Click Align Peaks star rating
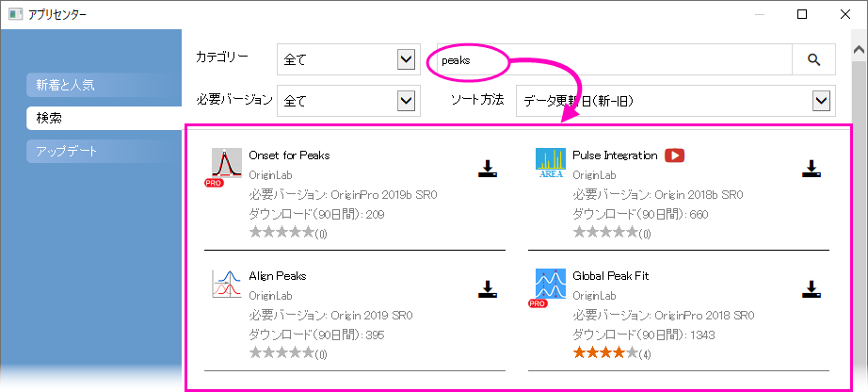The width and height of the screenshot is (868, 392). coord(281,352)
